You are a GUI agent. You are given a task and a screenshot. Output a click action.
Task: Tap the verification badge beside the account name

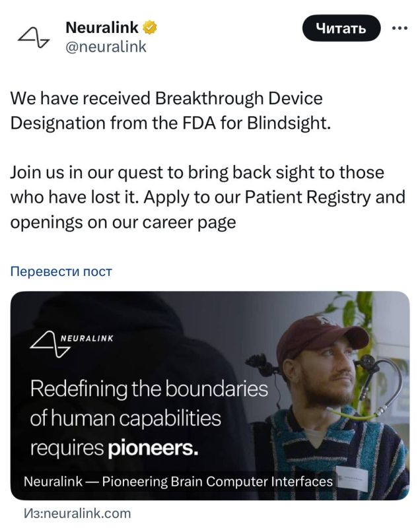coord(150,28)
